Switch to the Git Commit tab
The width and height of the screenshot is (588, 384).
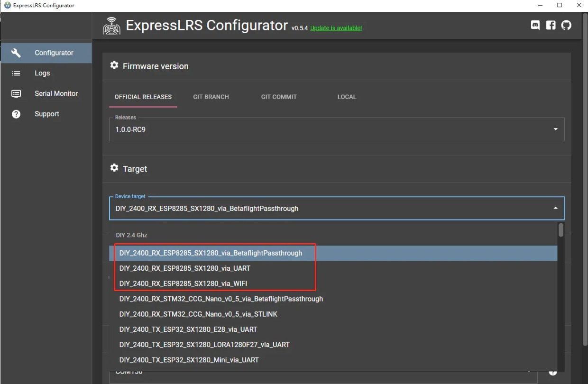tap(279, 97)
